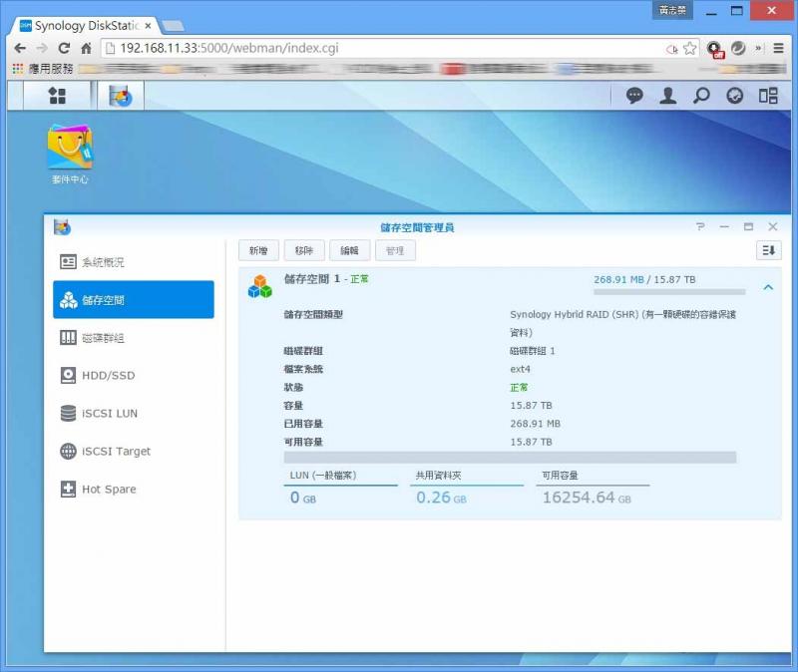Open the Hot Spare sidebar item

click(x=134, y=489)
